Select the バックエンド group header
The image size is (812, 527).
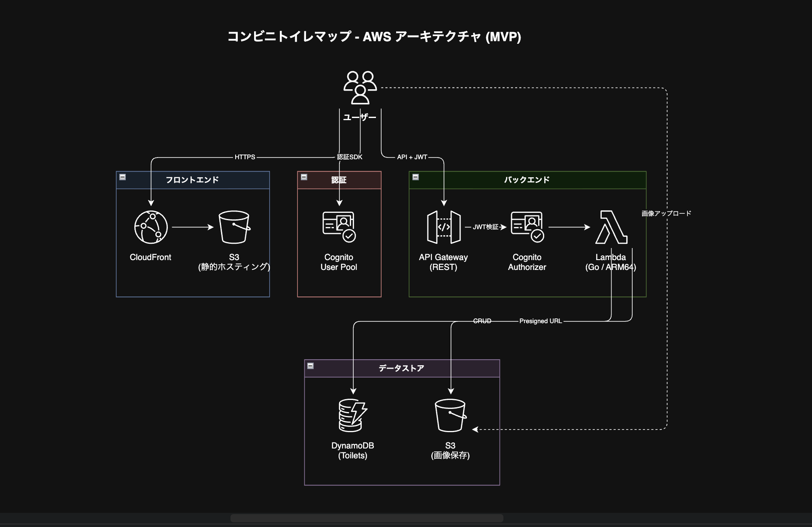click(x=527, y=180)
